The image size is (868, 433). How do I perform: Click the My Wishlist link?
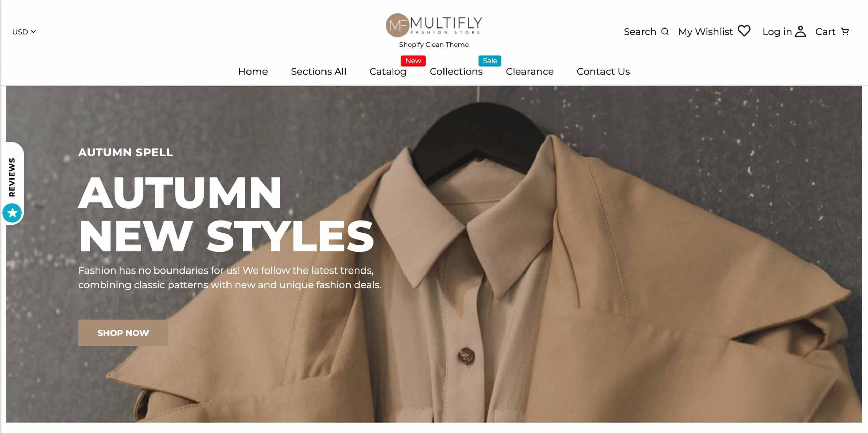[x=705, y=32]
